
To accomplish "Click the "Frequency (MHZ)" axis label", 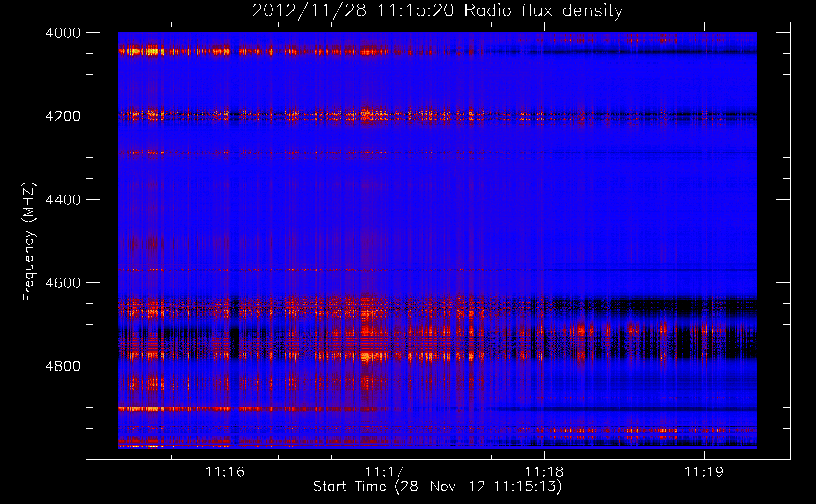I will point(29,242).
